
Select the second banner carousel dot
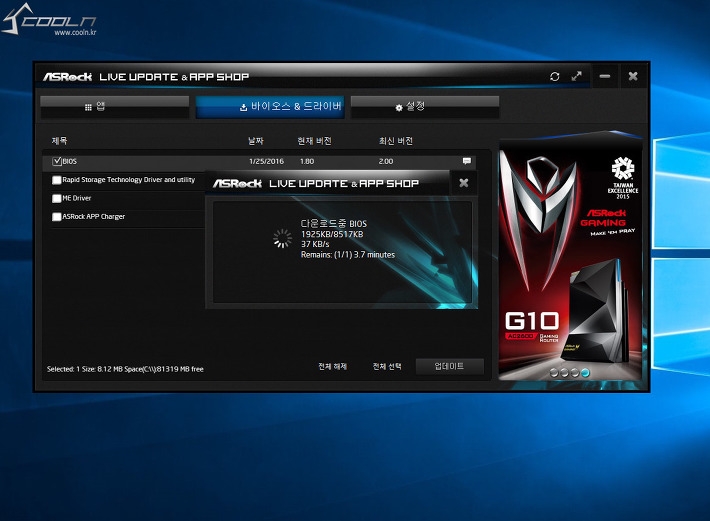(x=564, y=373)
